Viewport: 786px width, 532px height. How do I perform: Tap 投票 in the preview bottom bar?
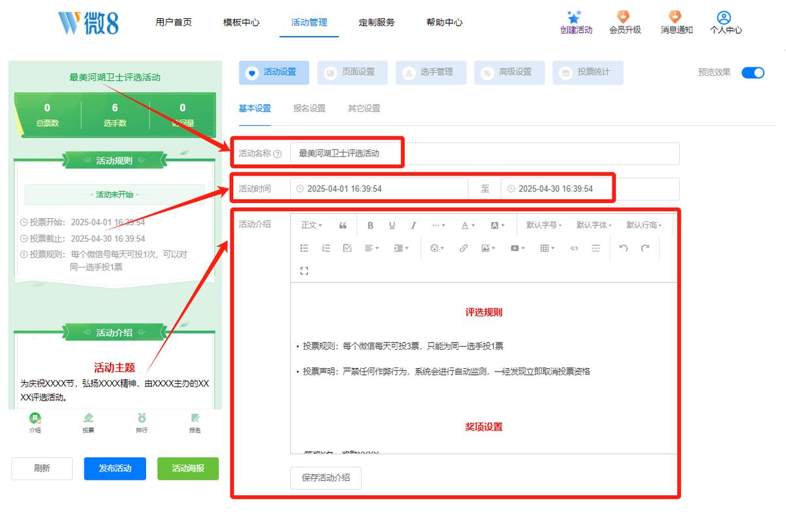[88, 423]
